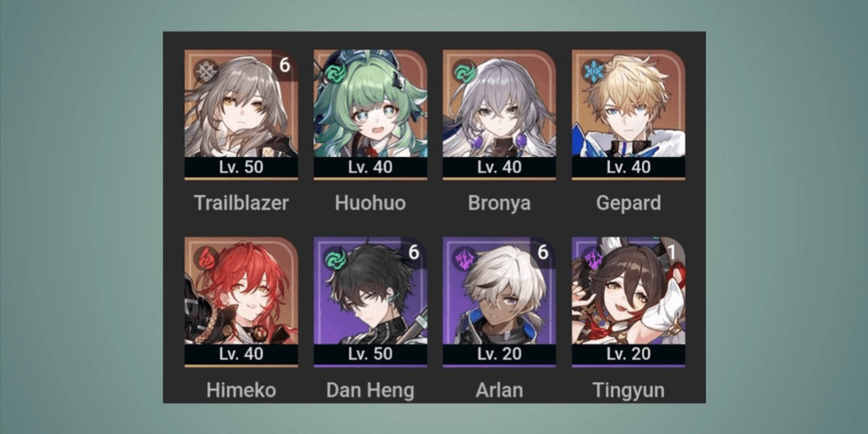Pick the Dan Heng portrait
Image resolution: width=868 pixels, height=434 pixels.
(371, 302)
